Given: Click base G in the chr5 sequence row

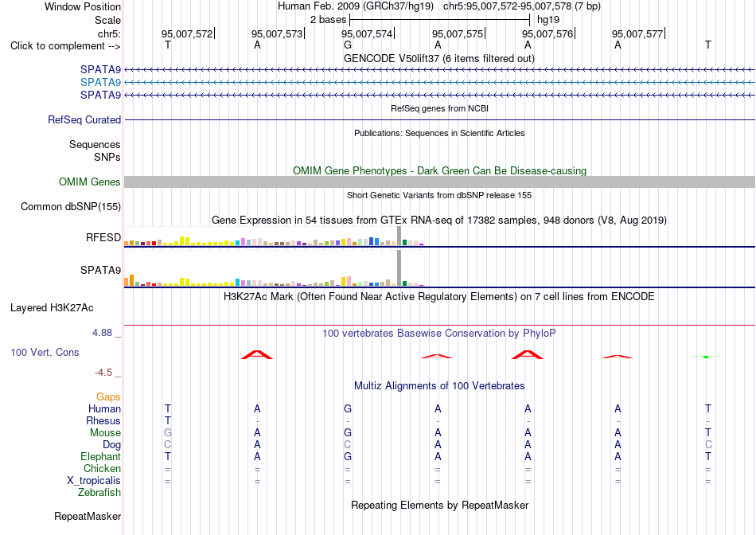Looking at the screenshot, I should tap(348, 45).
